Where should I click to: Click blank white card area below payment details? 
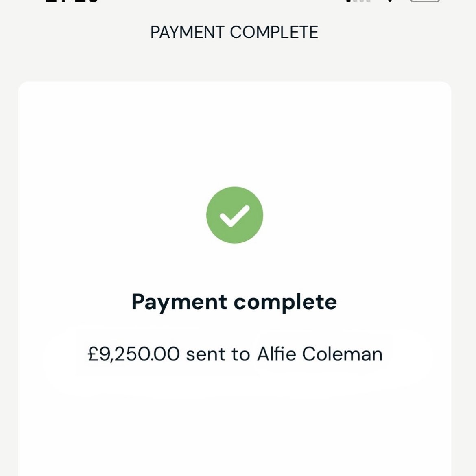234,435
